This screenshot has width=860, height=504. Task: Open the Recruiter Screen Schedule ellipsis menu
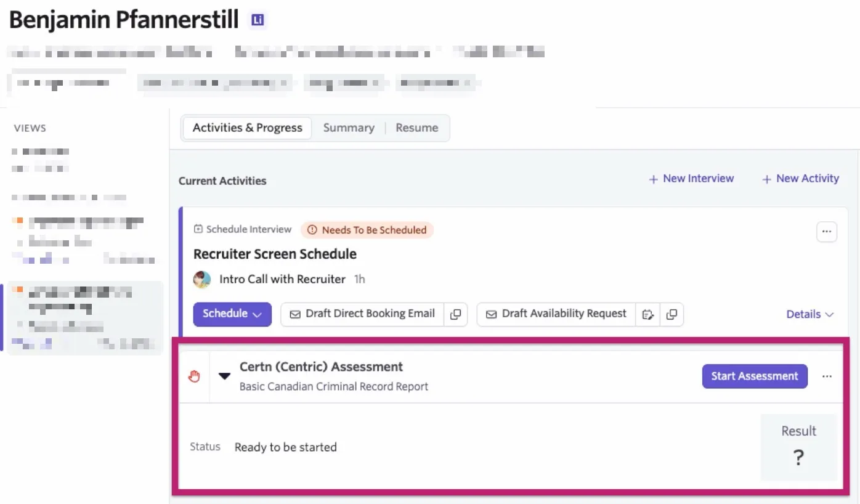[827, 232]
